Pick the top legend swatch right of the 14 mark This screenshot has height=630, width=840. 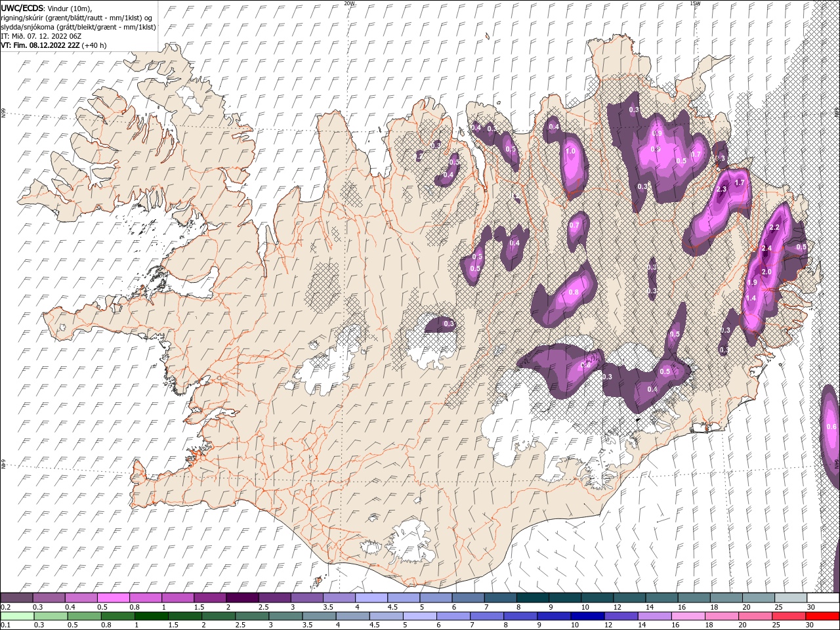point(661,598)
